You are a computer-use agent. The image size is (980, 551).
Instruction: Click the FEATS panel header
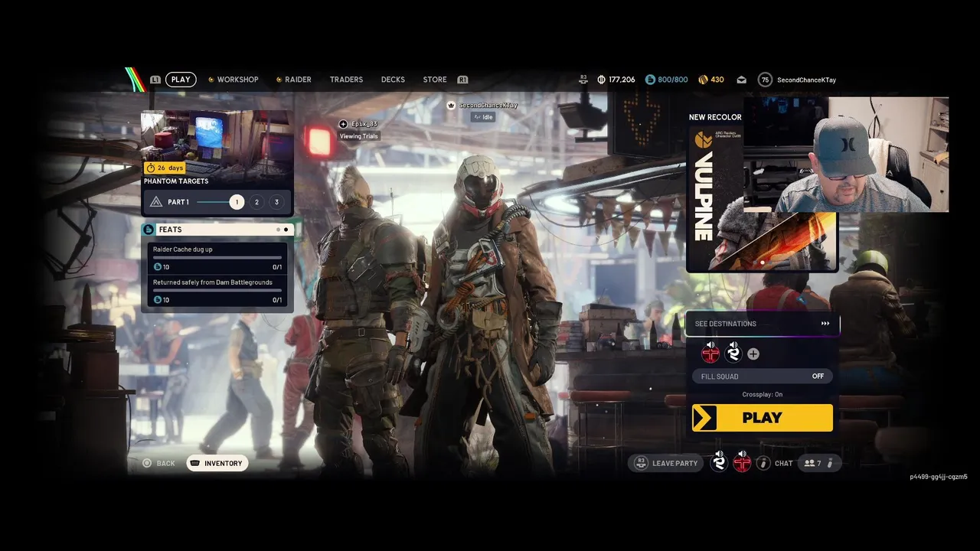tap(217, 230)
